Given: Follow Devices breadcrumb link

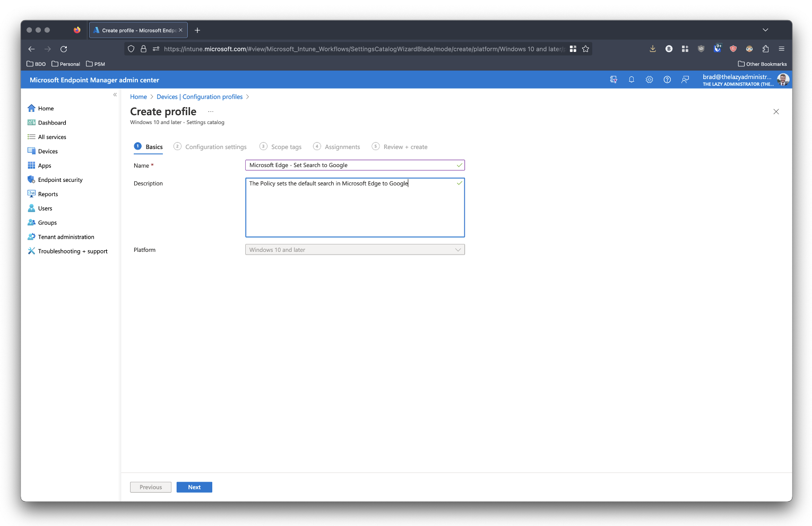Looking at the screenshot, I should [167, 97].
